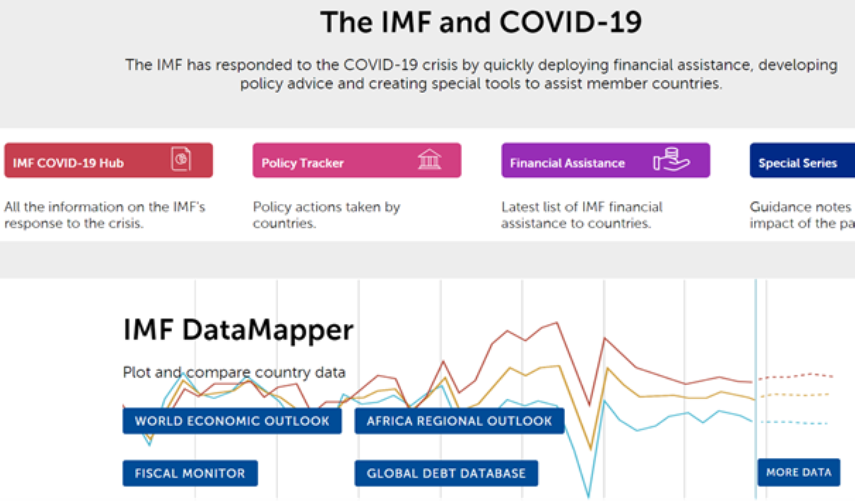Click the hand-with-coins icon on Financial Assistance

pyautogui.click(x=671, y=159)
